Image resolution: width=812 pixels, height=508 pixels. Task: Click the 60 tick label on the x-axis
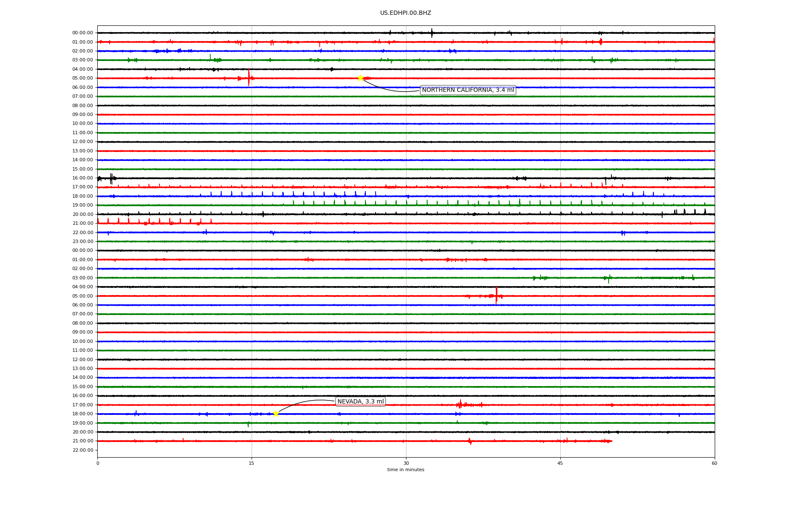coord(714,463)
